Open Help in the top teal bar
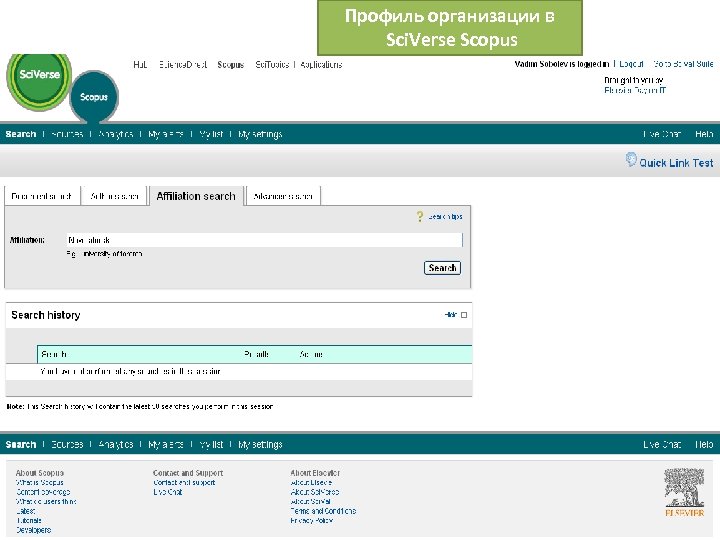Screen dimensions: 720x540 pyautogui.click(x=704, y=134)
